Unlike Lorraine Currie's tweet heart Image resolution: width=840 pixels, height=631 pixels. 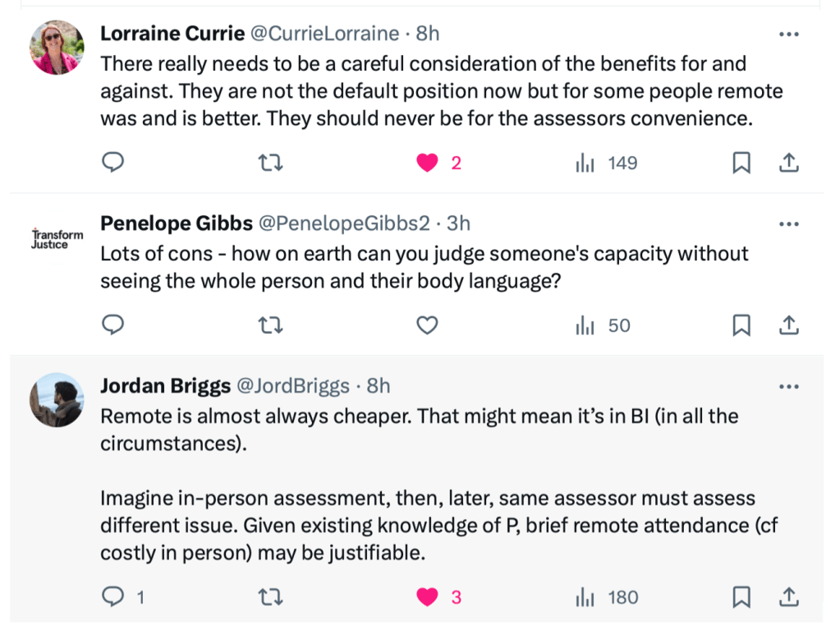(x=427, y=164)
